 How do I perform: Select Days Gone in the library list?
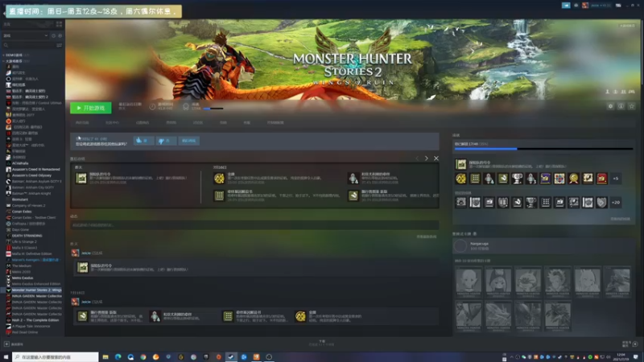coord(20,230)
